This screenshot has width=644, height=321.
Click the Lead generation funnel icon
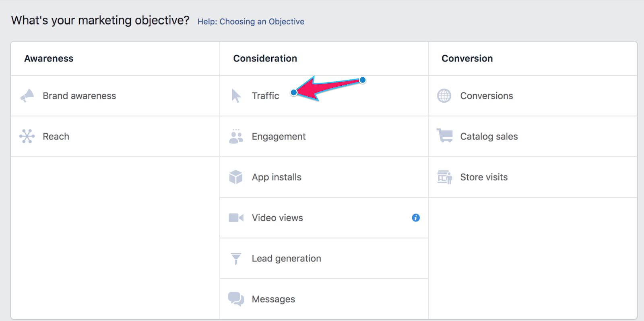click(236, 259)
